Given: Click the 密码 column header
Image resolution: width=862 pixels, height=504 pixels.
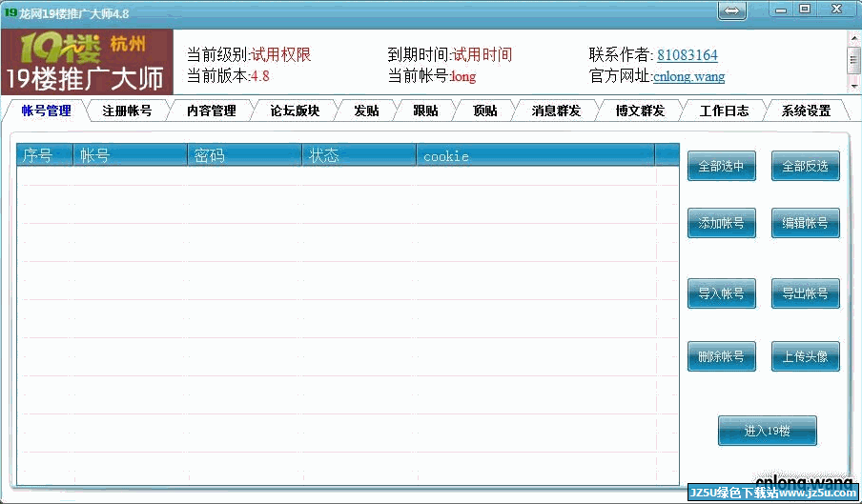Looking at the screenshot, I should [245, 155].
